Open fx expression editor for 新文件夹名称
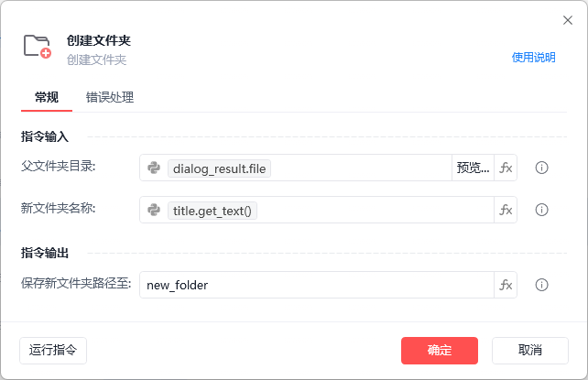Viewport: 588px width, 380px height. 506,210
